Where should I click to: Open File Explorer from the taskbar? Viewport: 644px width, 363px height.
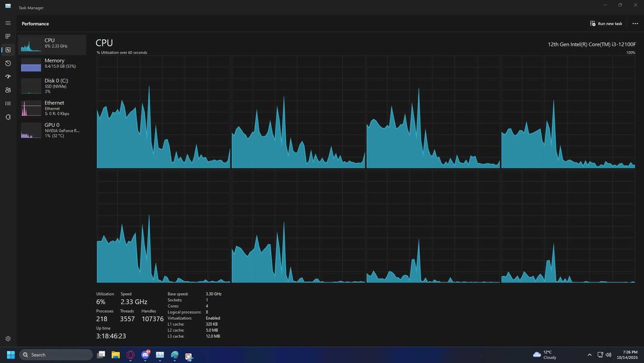[116, 355]
